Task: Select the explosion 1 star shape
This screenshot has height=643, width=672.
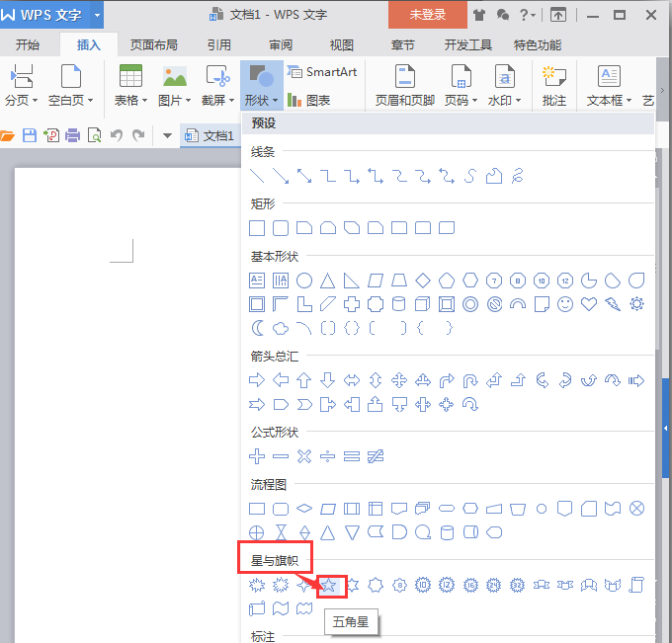Action: (257, 585)
